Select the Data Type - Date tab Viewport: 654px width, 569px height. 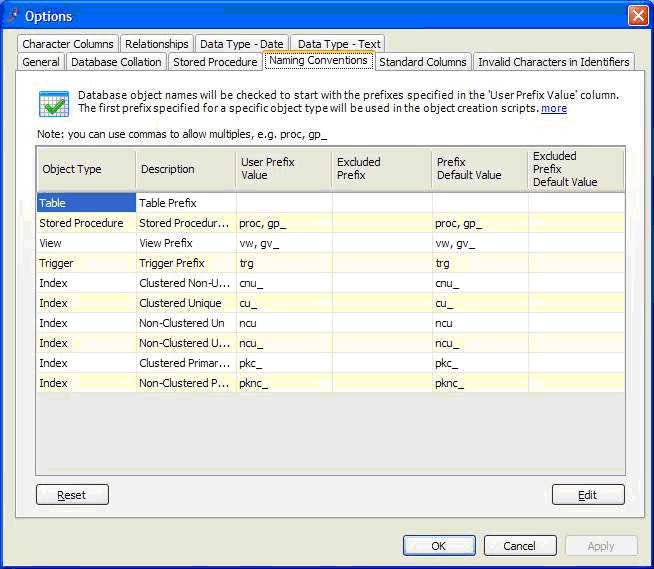(x=241, y=44)
